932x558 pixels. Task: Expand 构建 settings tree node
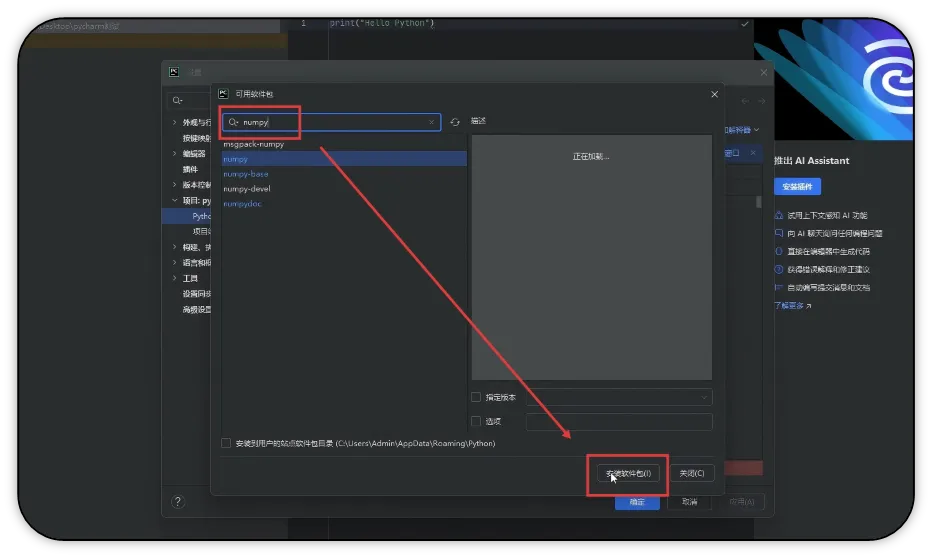click(175, 247)
